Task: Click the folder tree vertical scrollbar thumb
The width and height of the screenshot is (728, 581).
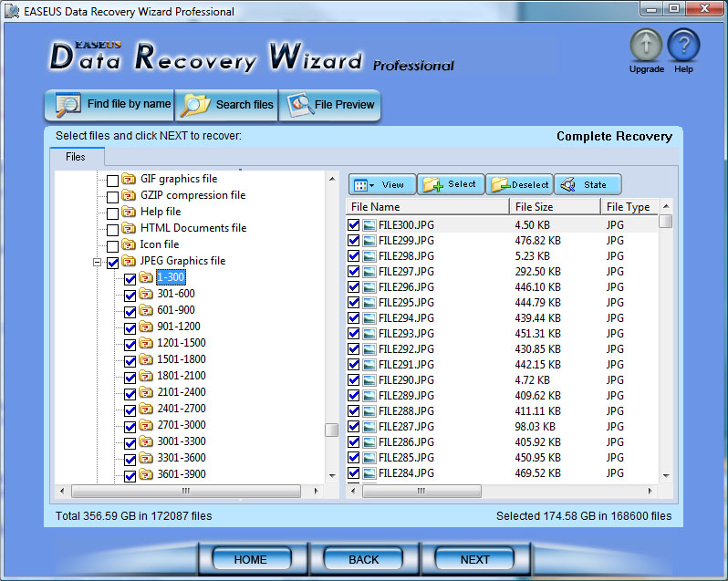Action: pyautogui.click(x=331, y=431)
